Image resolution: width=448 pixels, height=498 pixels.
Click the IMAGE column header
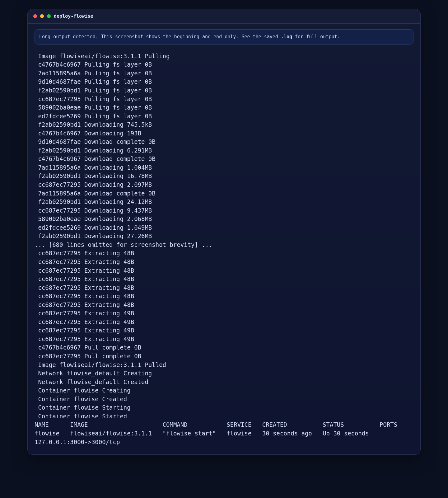click(79, 425)
